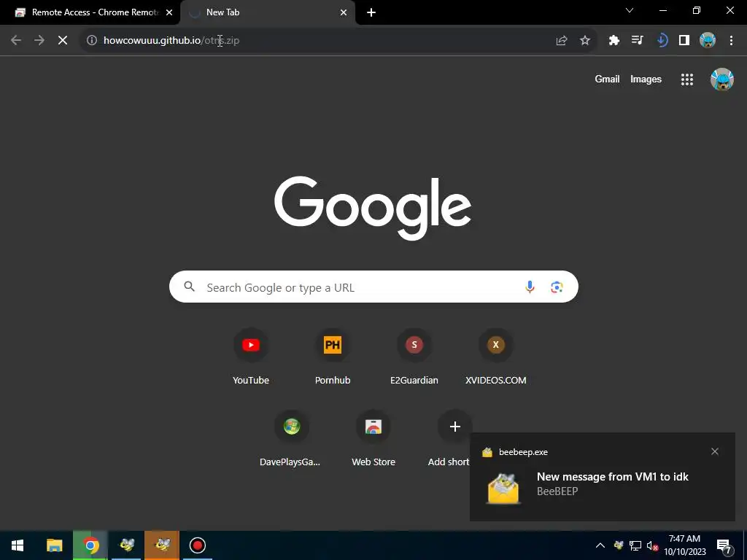
Task: Open the Gmail link
Action: pyautogui.click(x=607, y=79)
